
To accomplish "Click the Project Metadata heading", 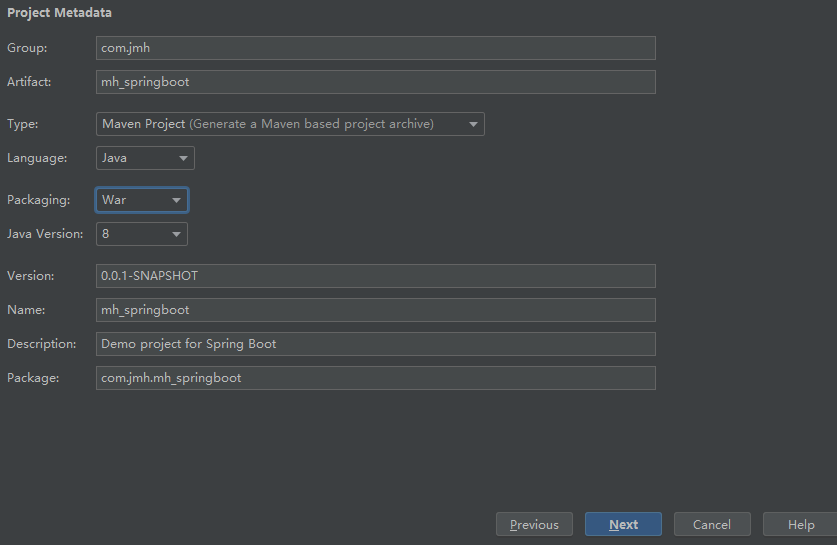I will [59, 13].
